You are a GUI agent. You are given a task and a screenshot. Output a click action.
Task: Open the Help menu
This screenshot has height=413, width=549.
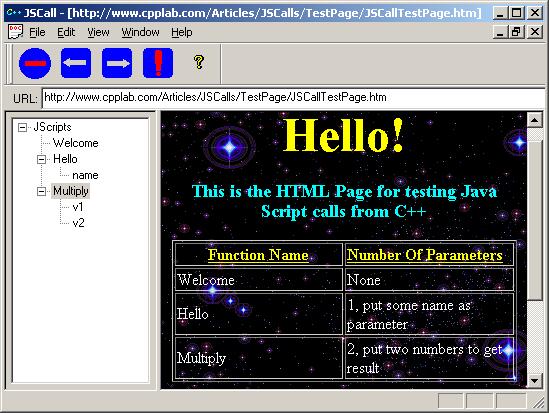(182, 32)
